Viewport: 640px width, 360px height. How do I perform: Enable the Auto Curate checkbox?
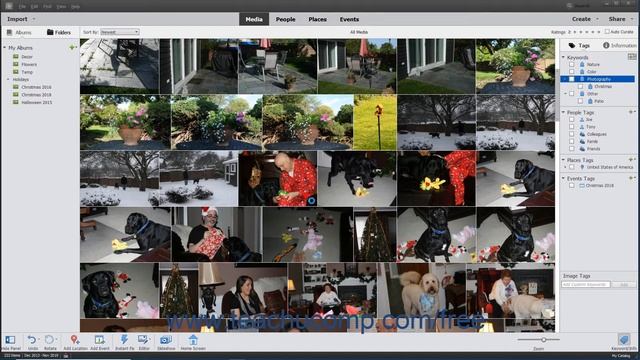coord(607,31)
